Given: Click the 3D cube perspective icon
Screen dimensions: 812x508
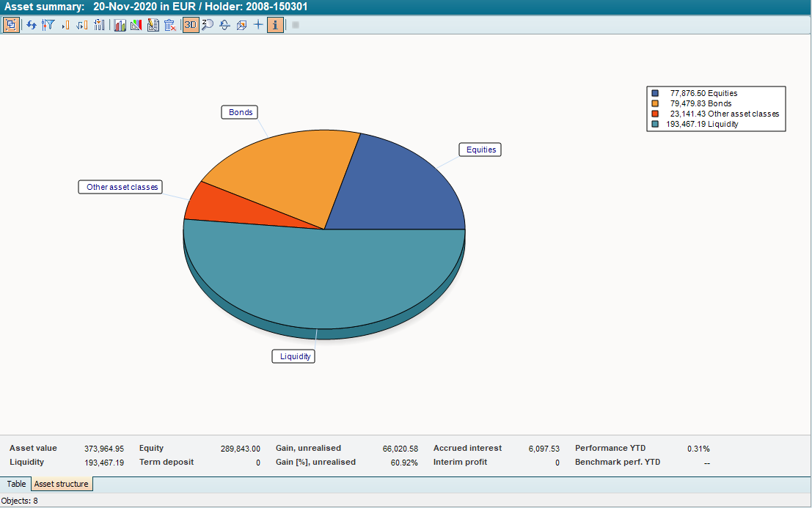Looking at the screenshot, I should point(241,25).
